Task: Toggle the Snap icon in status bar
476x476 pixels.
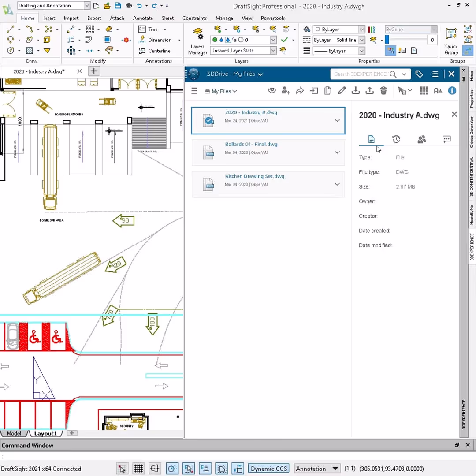Action: click(x=122, y=469)
